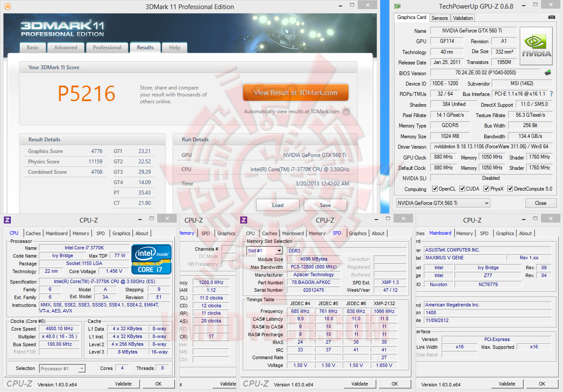Click the NVIDIA logo in GPU-Z
The width and height of the screenshot is (563, 392).
[536, 46]
